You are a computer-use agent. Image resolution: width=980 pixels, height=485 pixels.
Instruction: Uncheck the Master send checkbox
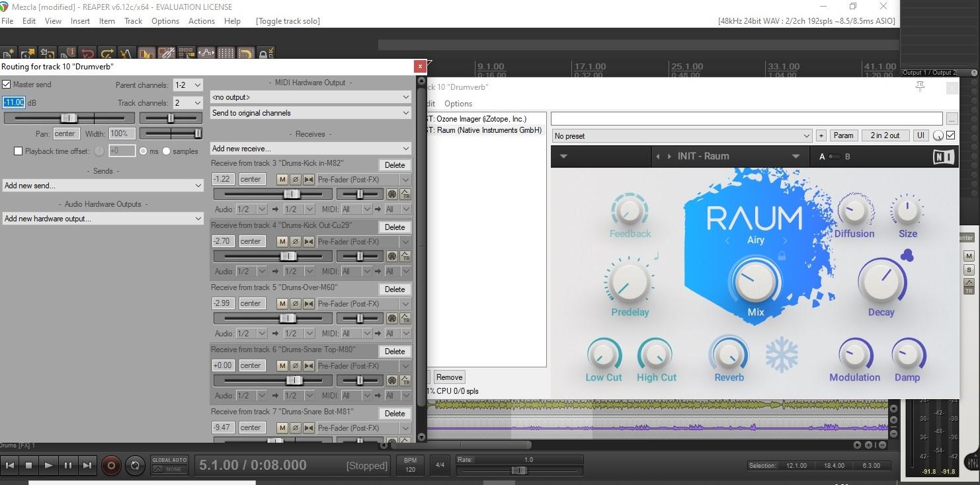pyautogui.click(x=7, y=85)
